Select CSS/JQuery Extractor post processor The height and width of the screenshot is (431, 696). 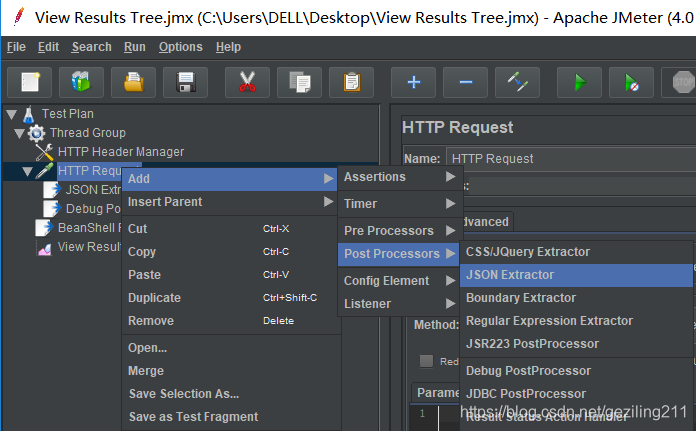576,252
